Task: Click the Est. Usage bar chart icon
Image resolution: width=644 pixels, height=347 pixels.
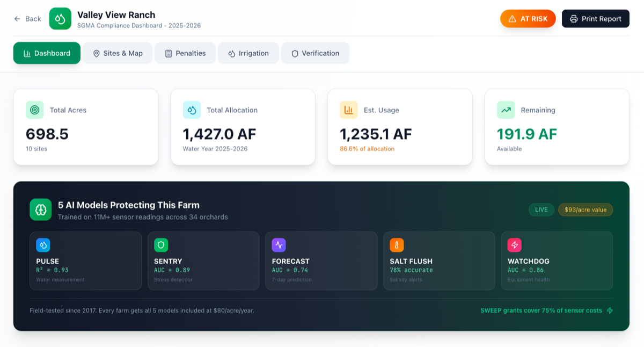Action: point(348,110)
